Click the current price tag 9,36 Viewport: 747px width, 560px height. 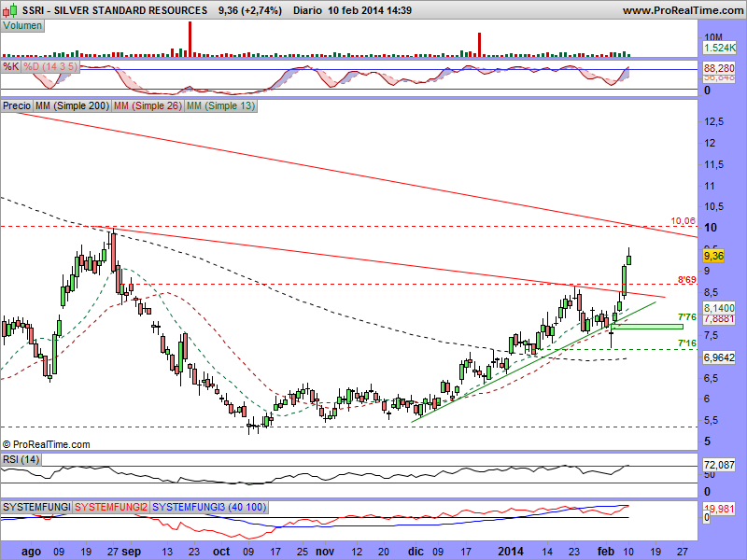pyautogui.click(x=713, y=256)
